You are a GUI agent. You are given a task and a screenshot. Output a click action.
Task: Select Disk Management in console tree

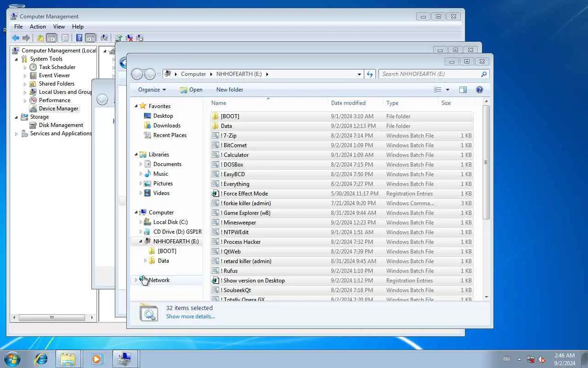pos(61,125)
